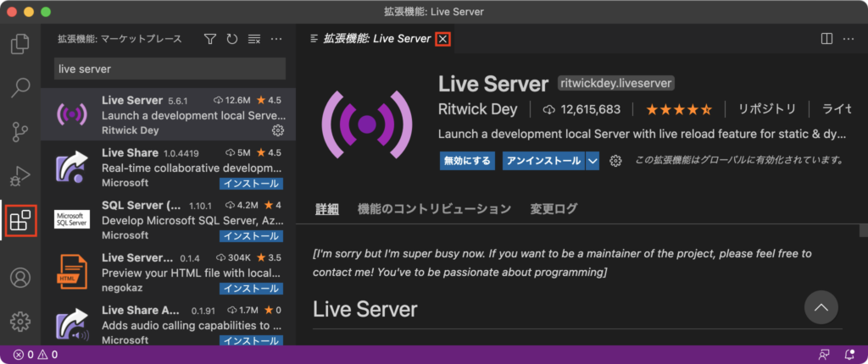
Task: Clear extensions search results icon
Action: (254, 39)
